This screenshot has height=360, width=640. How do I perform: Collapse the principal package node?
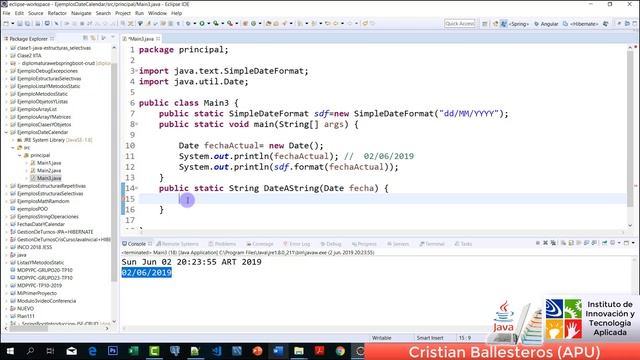click(19, 156)
